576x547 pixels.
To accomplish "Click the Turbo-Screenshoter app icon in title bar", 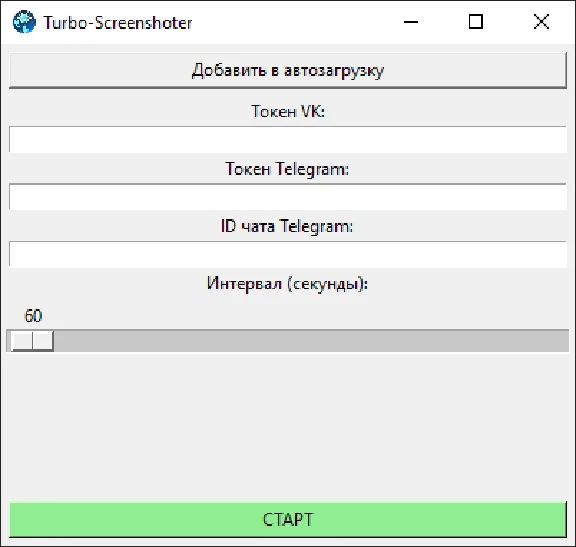I will coord(24,22).
